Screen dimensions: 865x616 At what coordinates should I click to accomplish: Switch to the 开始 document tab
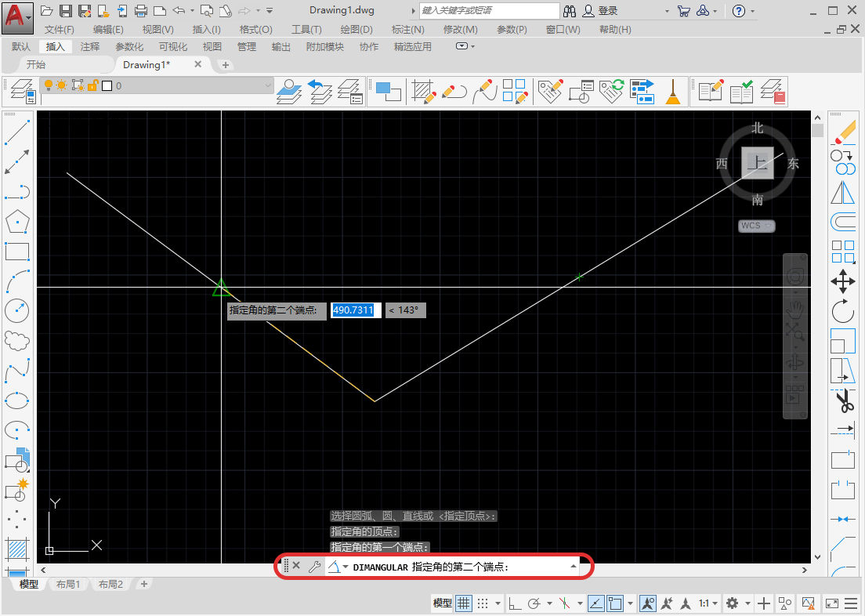pos(36,64)
